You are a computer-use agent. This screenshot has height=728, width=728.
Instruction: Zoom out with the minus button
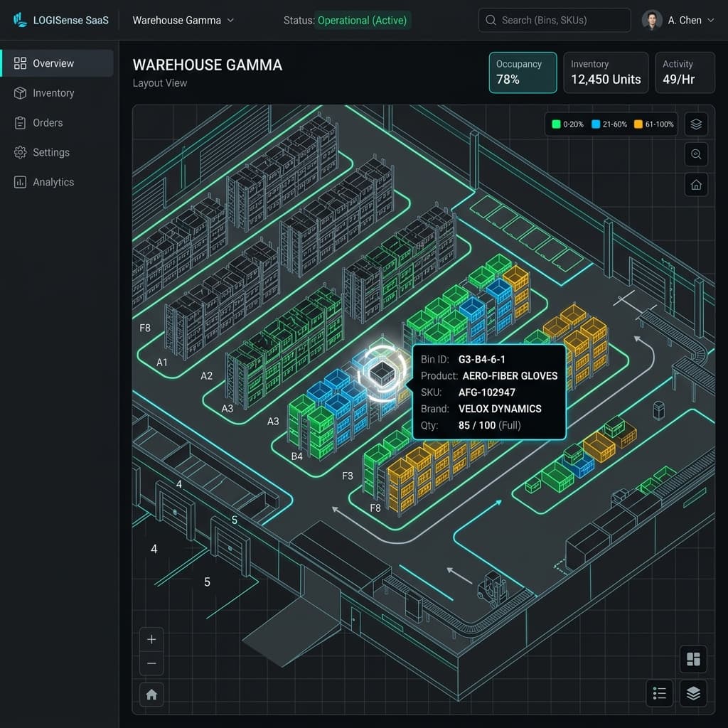pyautogui.click(x=151, y=663)
